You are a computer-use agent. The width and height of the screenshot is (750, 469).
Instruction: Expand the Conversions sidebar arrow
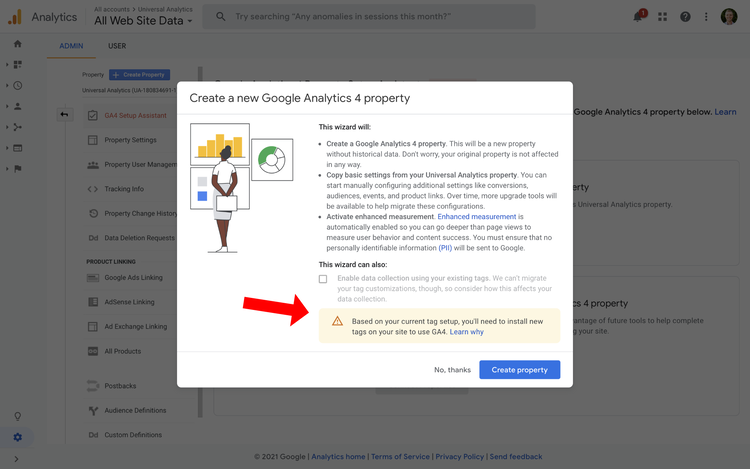(x=7, y=169)
